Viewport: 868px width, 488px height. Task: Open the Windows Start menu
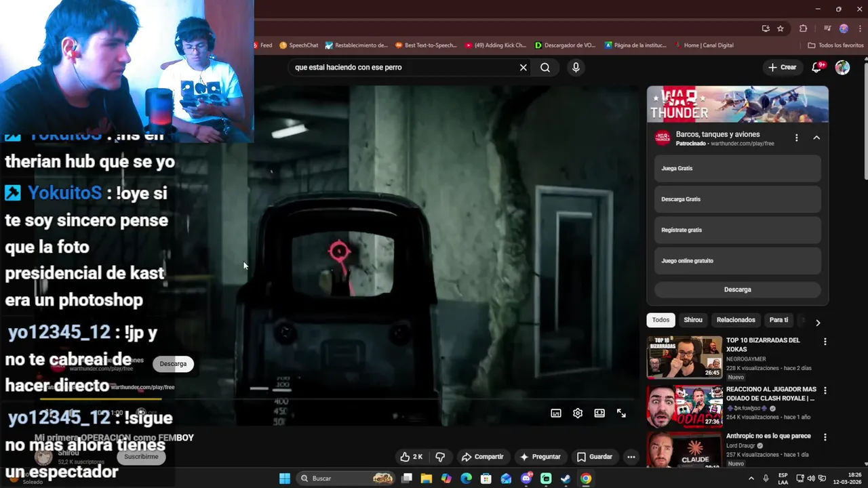click(285, 479)
